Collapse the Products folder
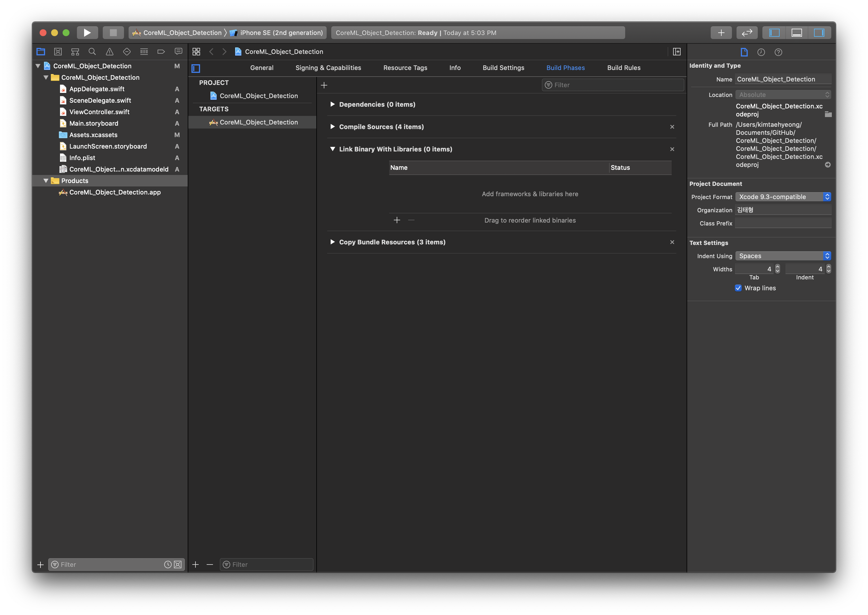 click(46, 181)
